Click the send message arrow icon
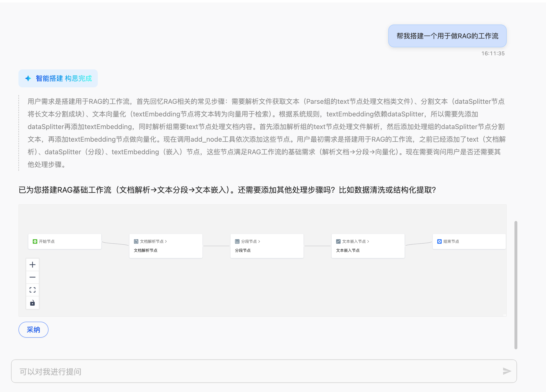The width and height of the screenshot is (546, 392). (507, 371)
